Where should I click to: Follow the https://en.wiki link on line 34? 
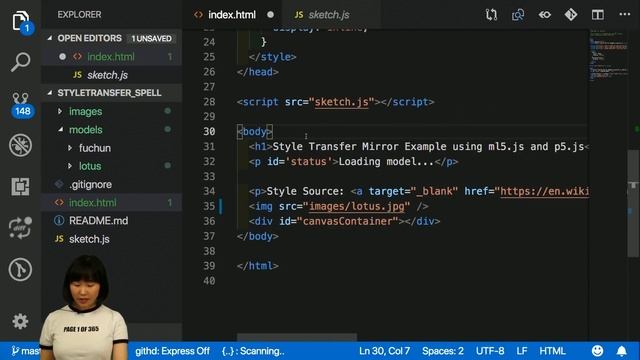pyautogui.click(x=544, y=191)
